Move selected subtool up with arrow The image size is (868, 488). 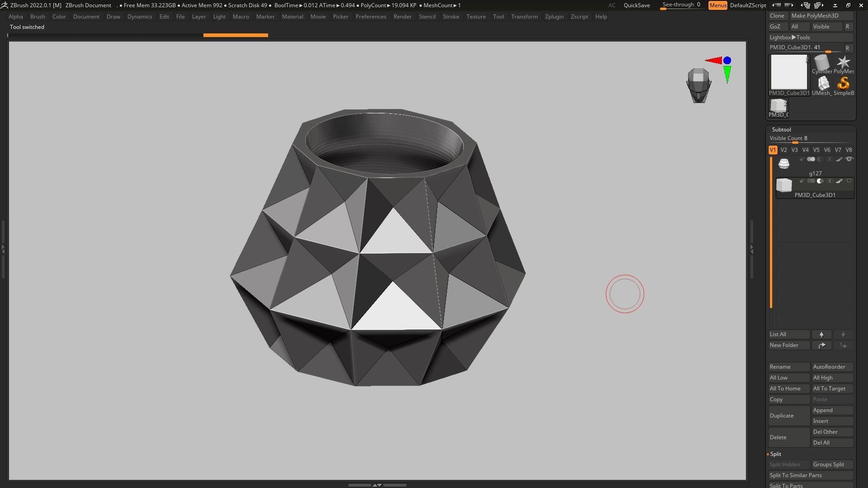[821, 334]
